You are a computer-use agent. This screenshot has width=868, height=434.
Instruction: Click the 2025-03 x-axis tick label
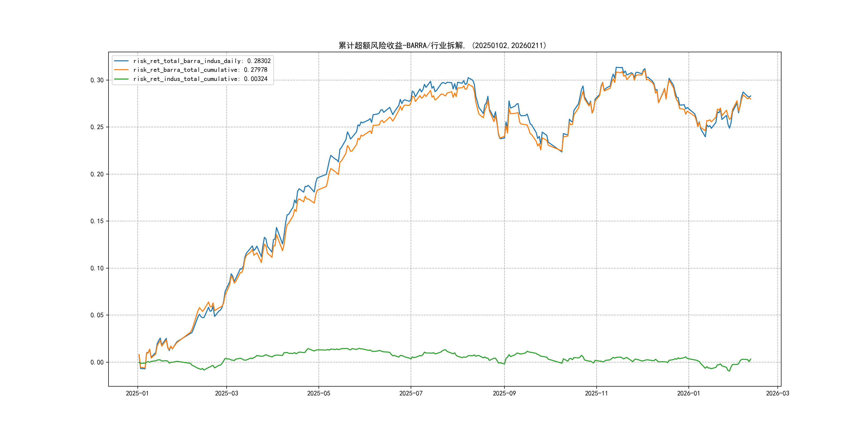click(226, 393)
